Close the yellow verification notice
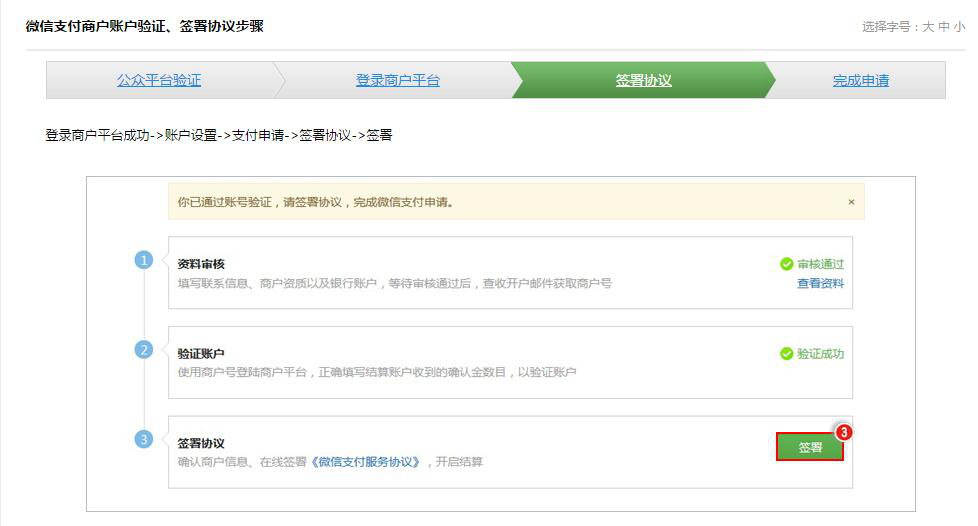 click(x=851, y=202)
